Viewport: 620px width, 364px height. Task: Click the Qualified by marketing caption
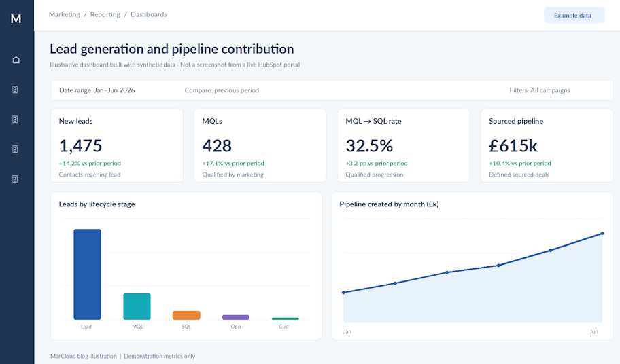tap(233, 175)
